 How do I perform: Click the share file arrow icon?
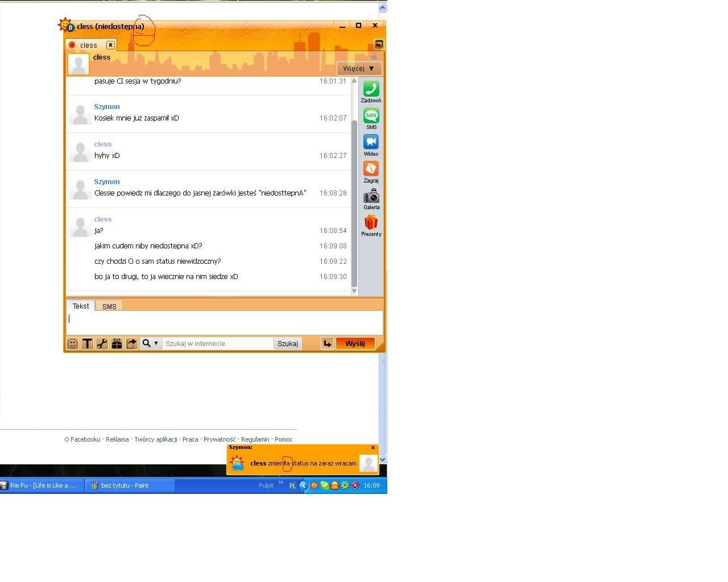pos(131,343)
